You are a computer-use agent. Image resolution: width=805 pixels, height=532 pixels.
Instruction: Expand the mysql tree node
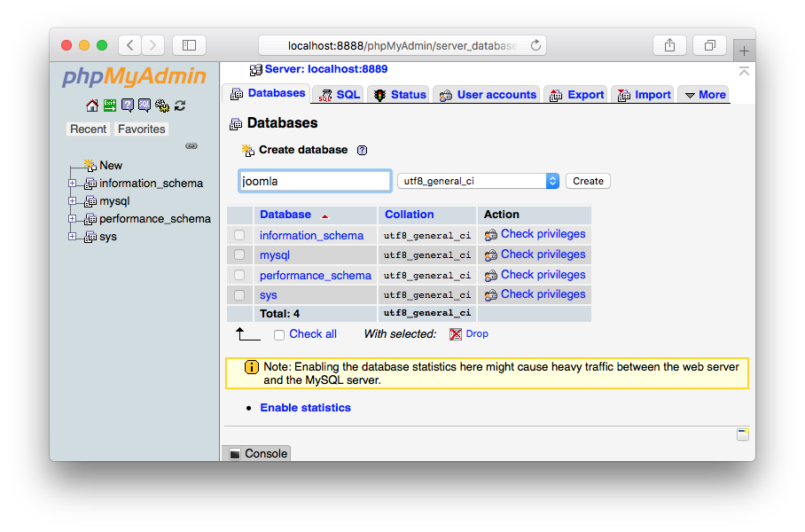click(x=74, y=200)
